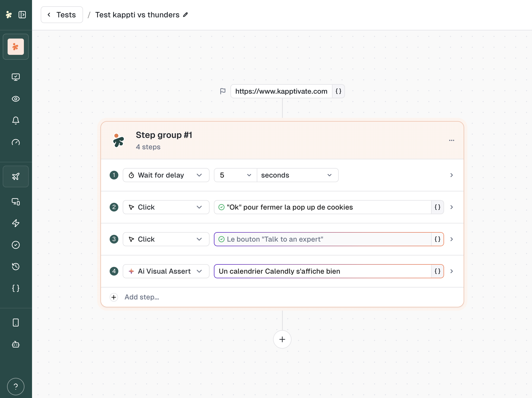Open the Wait for delay action dropdown
The image size is (532, 398).
click(x=166, y=175)
